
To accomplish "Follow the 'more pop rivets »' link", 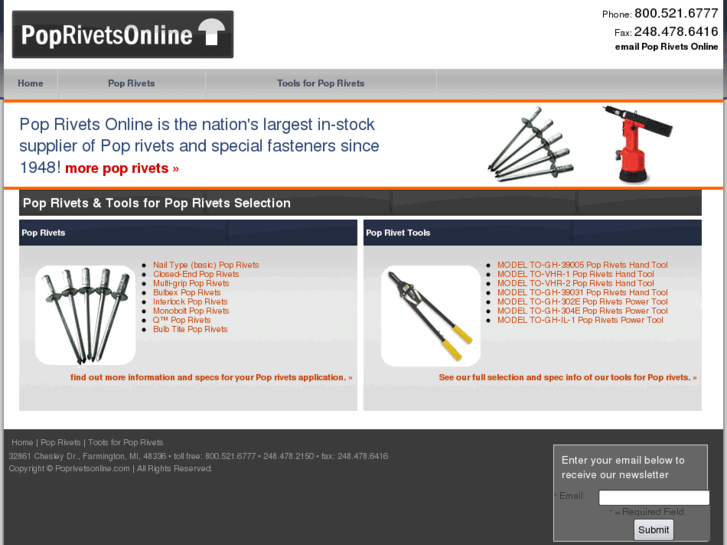I will [122, 168].
